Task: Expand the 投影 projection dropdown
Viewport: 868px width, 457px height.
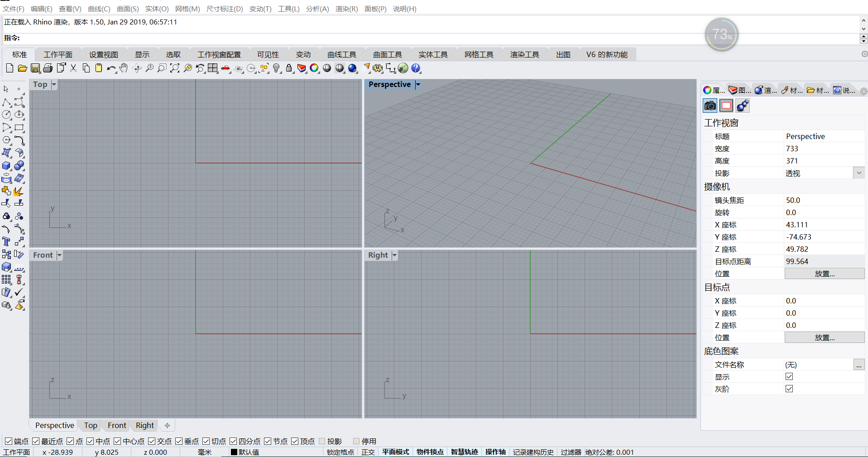Action: (858, 173)
